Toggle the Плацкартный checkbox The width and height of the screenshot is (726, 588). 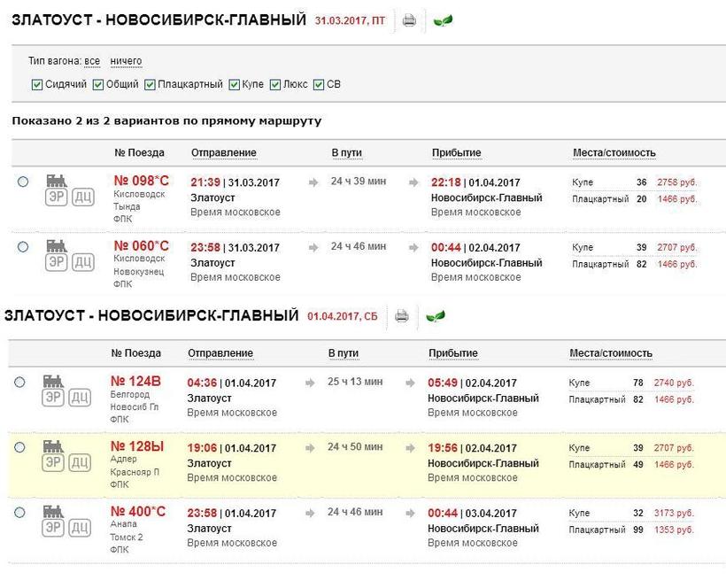[150, 85]
